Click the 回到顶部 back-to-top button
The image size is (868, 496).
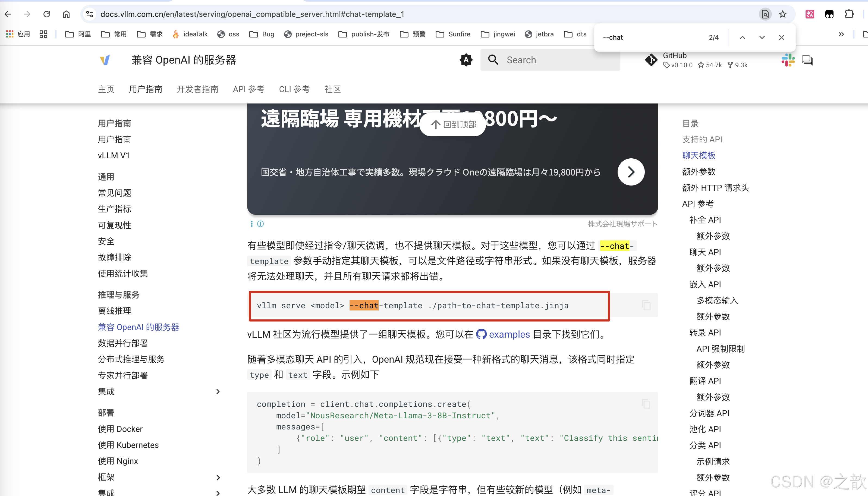[x=452, y=124]
